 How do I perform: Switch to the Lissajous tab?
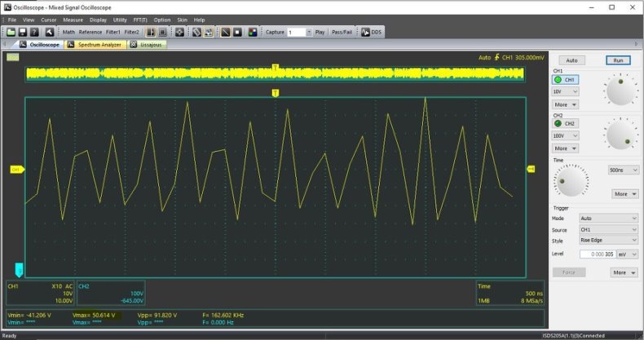pos(147,44)
